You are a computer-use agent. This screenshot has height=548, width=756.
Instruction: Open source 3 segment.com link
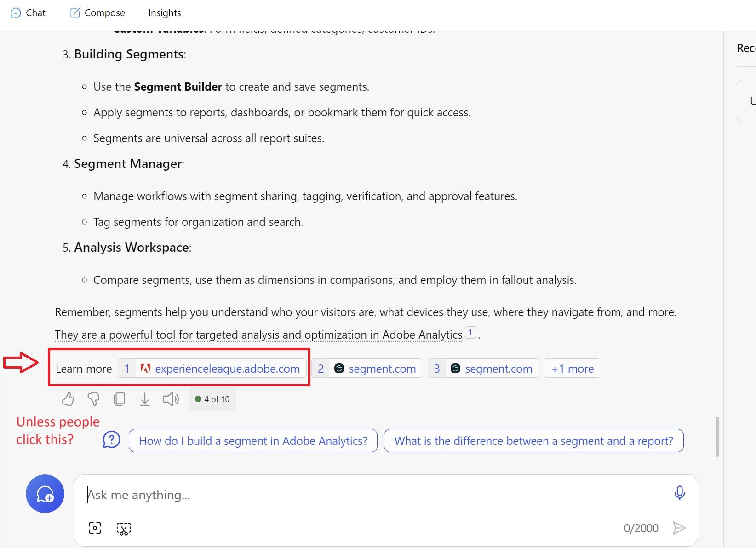(x=483, y=369)
